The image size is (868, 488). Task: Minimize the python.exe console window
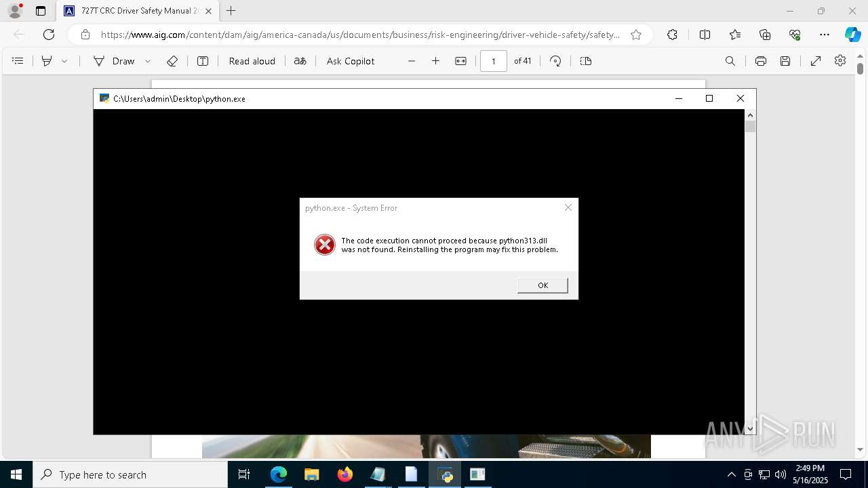678,98
